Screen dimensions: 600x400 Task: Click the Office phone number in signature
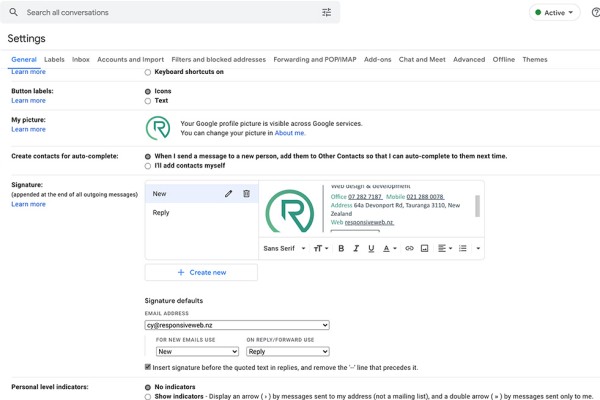pos(365,197)
